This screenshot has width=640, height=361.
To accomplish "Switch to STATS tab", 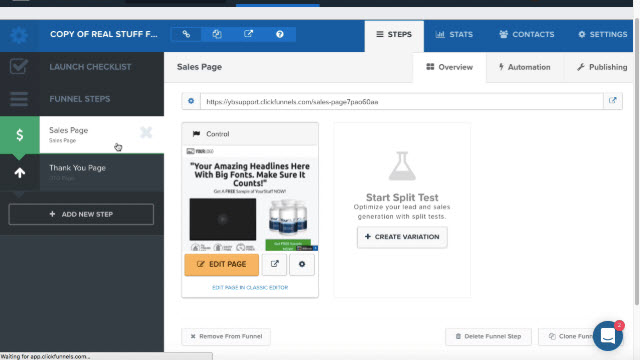I will [x=454, y=35].
